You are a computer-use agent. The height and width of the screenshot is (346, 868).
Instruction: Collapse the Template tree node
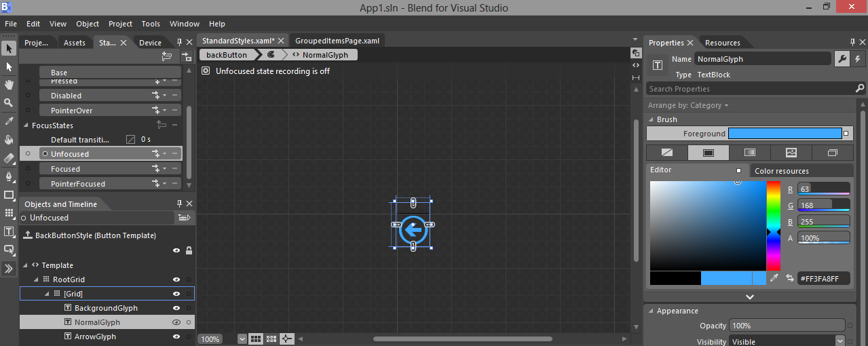[x=25, y=265]
